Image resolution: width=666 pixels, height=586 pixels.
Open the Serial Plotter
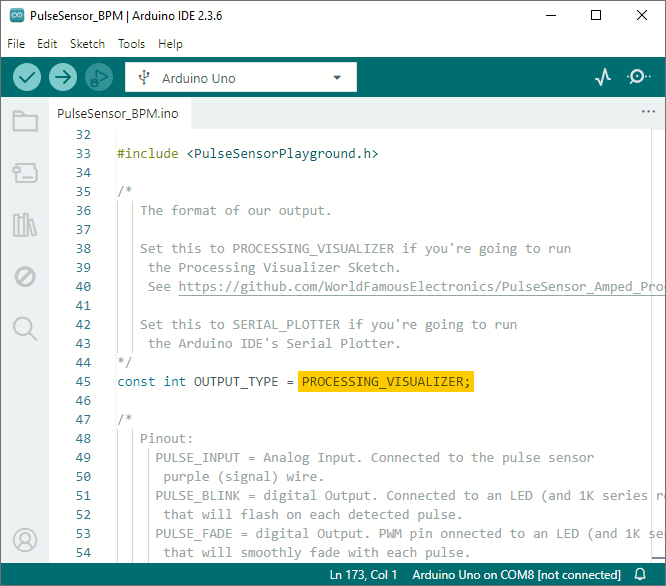click(603, 77)
